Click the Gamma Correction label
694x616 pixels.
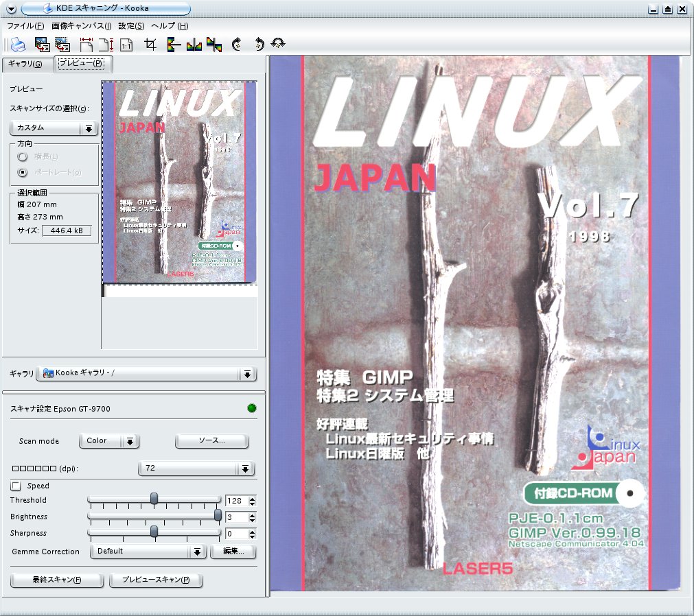click(45, 552)
